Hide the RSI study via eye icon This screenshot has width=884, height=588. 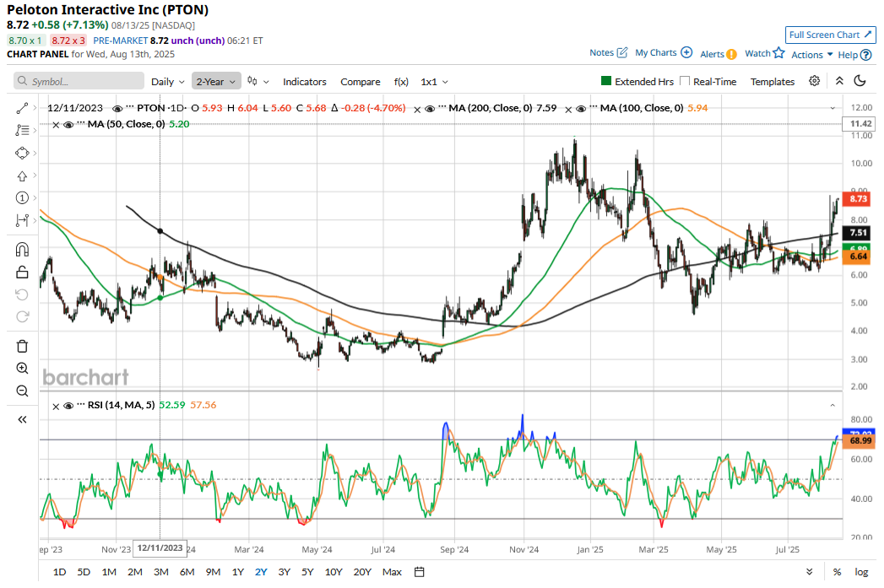[68, 406]
